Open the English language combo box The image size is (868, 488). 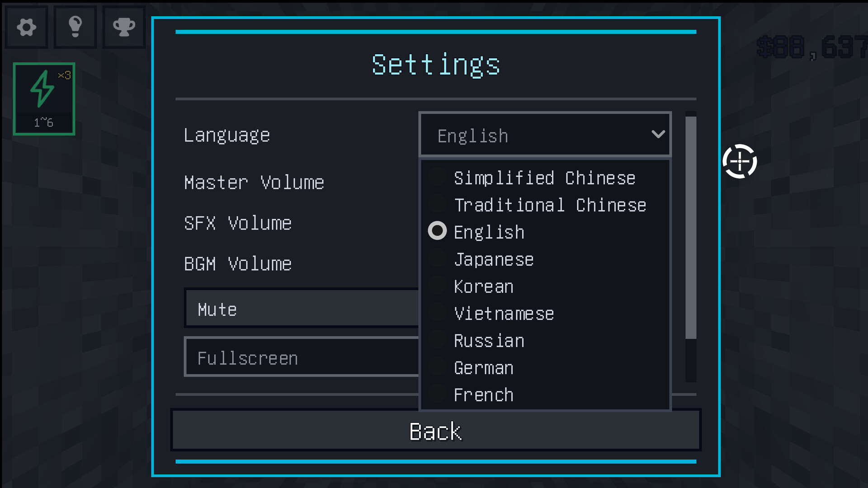click(545, 135)
